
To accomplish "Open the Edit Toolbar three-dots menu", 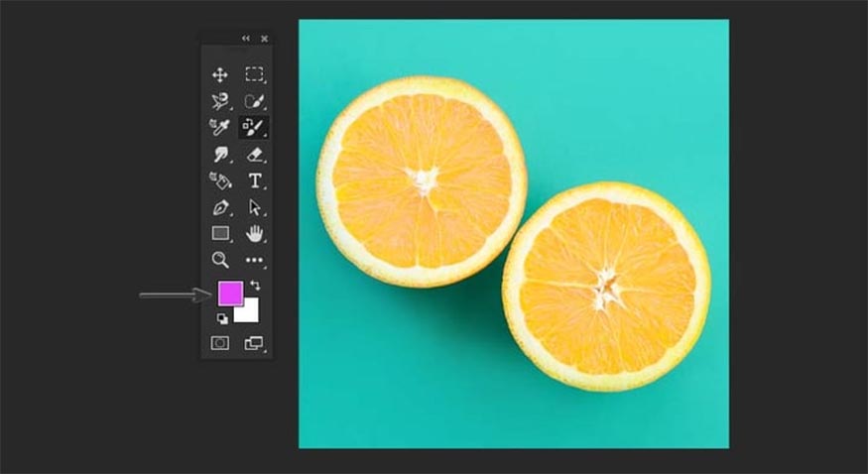I will tap(254, 260).
